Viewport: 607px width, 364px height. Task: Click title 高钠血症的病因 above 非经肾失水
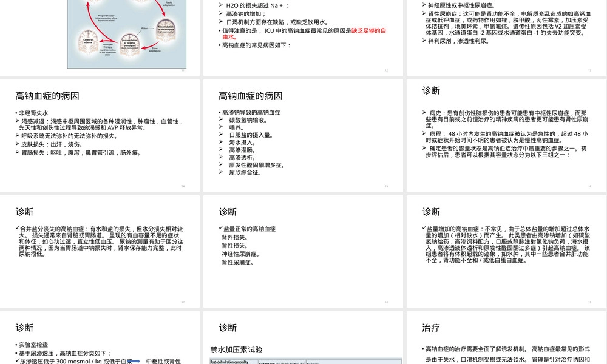point(47,96)
